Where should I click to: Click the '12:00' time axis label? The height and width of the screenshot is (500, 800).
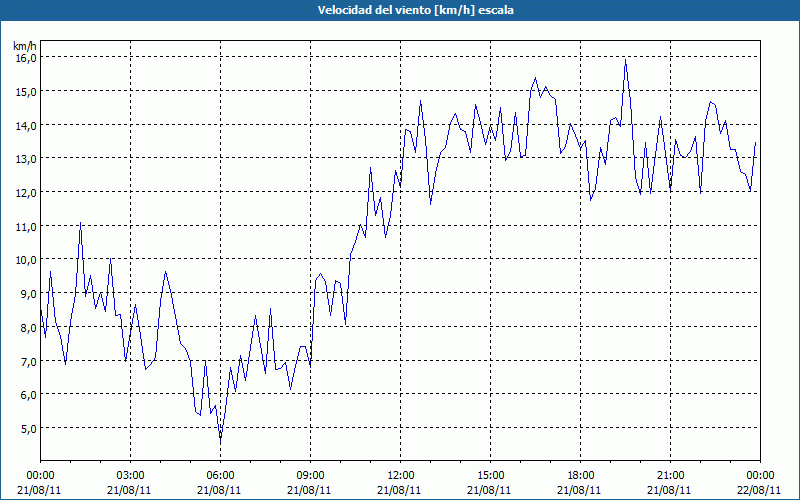(x=401, y=476)
